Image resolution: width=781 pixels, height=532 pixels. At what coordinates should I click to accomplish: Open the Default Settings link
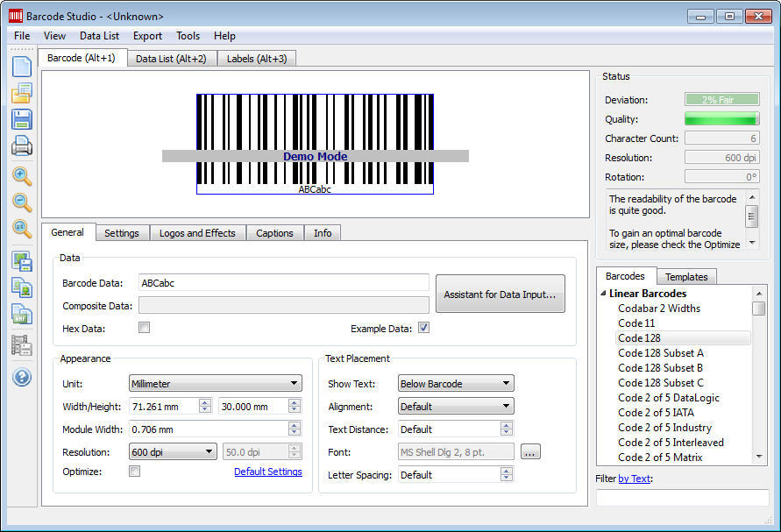267,472
